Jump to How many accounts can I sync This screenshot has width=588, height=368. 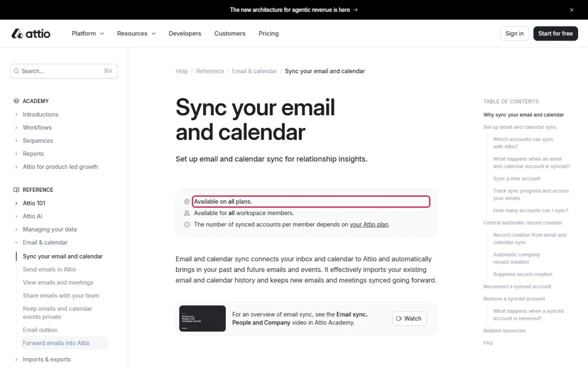tap(531, 210)
